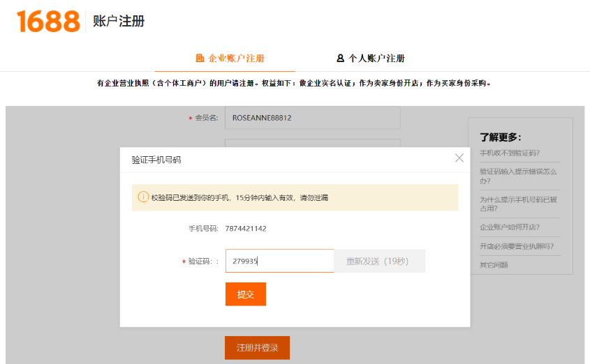Image resolution: width=590 pixels, height=364 pixels.
Task: Click the 1688 logo
Action: 48,21
